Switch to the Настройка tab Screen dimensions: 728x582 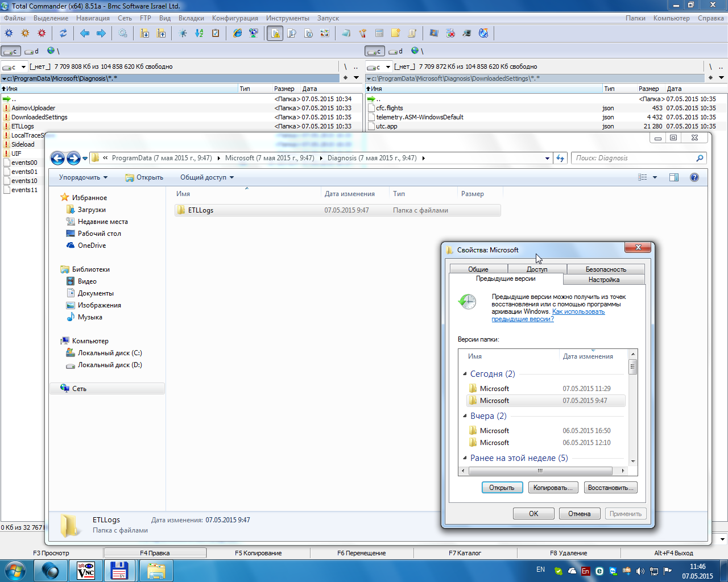[604, 280]
